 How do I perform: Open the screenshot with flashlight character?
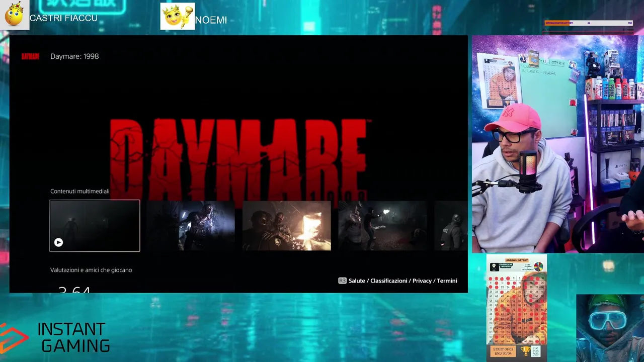[x=382, y=226]
